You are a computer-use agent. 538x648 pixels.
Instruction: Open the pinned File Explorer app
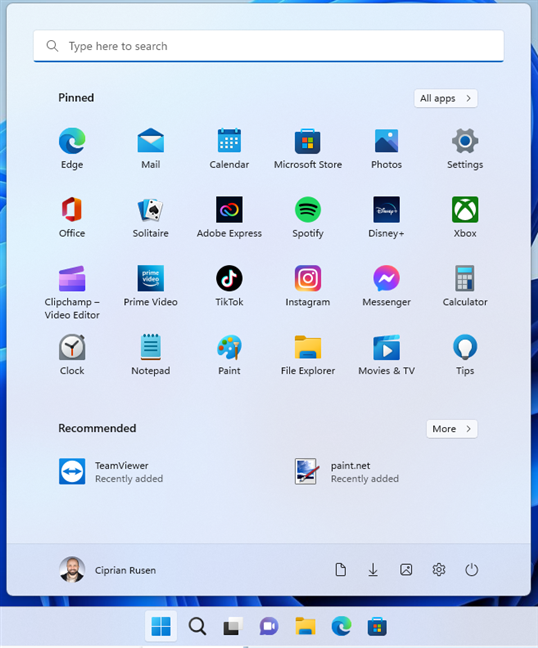(x=308, y=355)
